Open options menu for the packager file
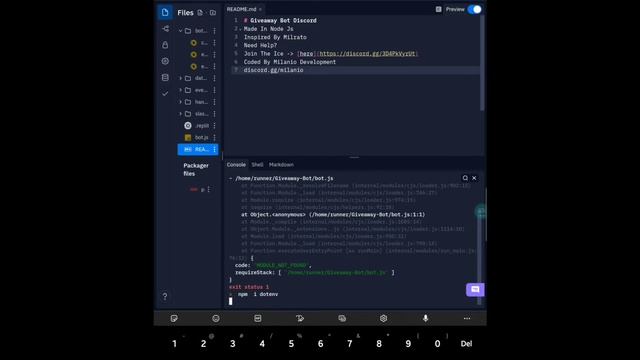This screenshot has width=640, height=360. coord(209,189)
